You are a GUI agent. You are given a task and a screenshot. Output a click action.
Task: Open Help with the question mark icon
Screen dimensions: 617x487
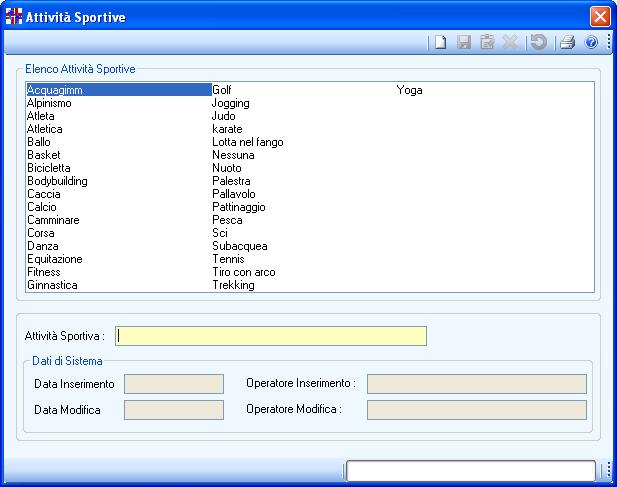tap(591, 43)
